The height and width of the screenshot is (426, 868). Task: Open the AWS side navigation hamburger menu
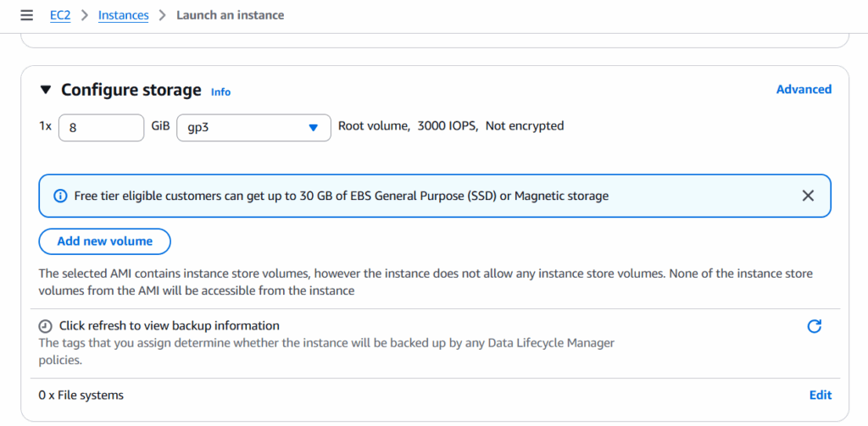pyautogui.click(x=27, y=15)
